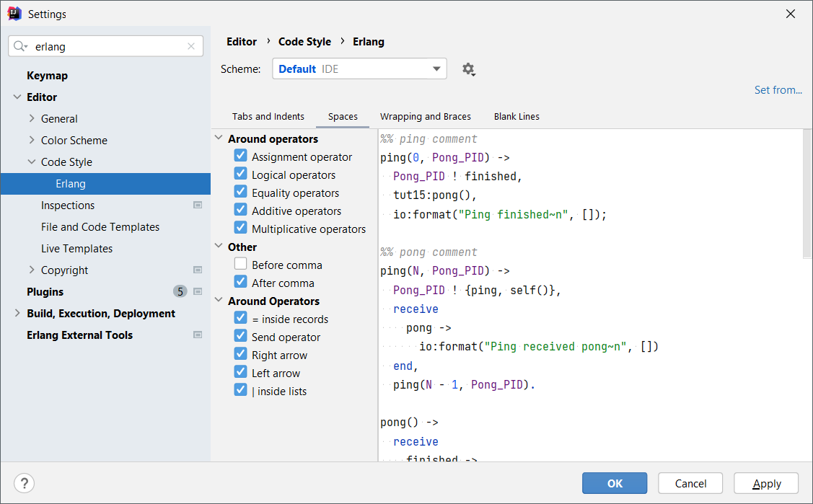Uncheck the After comma option
This screenshot has width=813, height=504.
click(241, 282)
